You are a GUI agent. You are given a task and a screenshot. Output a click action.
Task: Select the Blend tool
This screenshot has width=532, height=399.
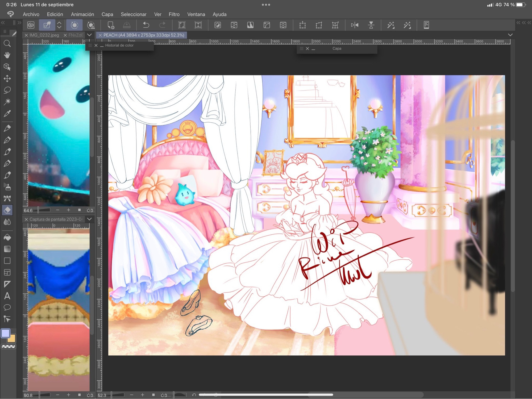pos(7,222)
